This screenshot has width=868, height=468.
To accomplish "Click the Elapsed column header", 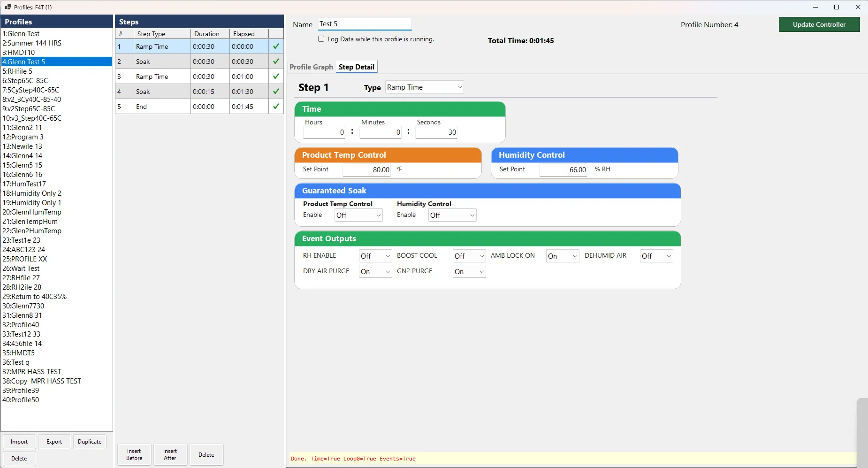I will 249,34.
